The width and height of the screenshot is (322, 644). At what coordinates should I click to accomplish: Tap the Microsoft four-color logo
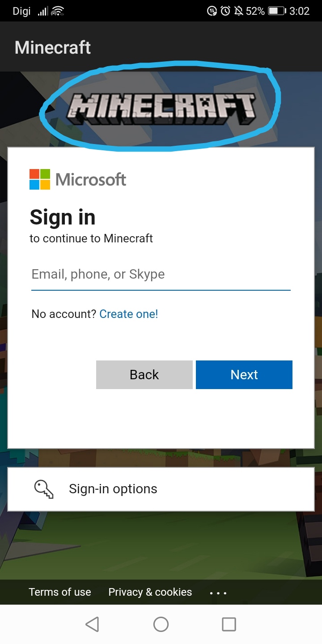40,179
